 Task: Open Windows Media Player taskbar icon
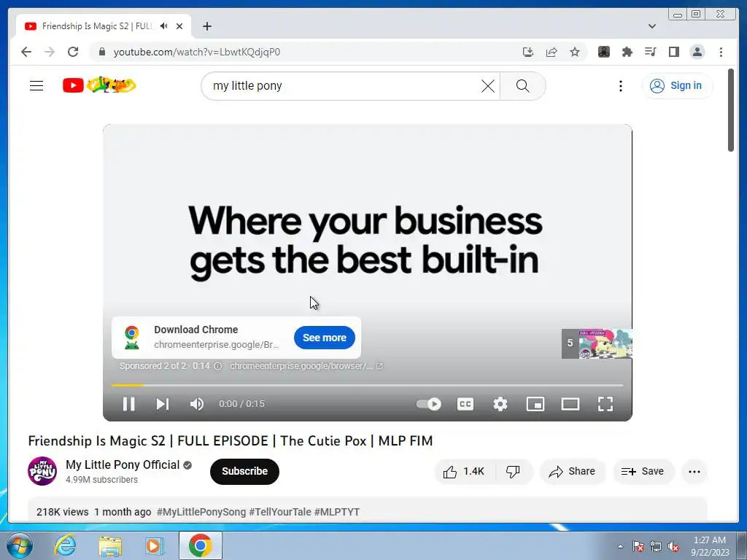pyautogui.click(x=155, y=545)
